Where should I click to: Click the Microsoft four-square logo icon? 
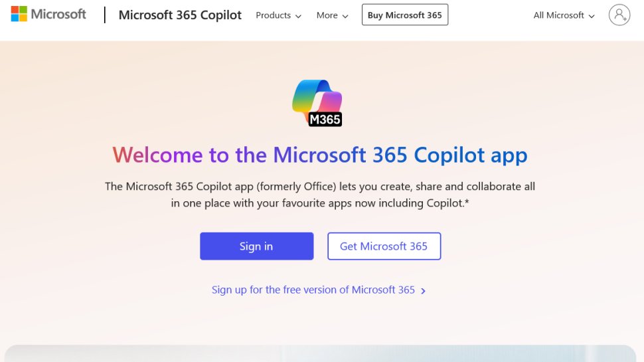[x=19, y=14]
